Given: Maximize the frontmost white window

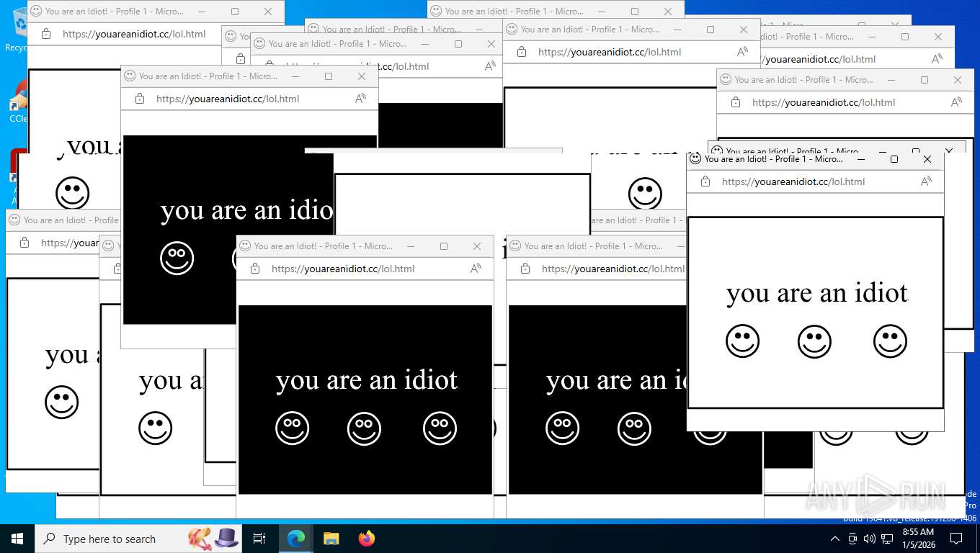Looking at the screenshot, I should [x=894, y=159].
